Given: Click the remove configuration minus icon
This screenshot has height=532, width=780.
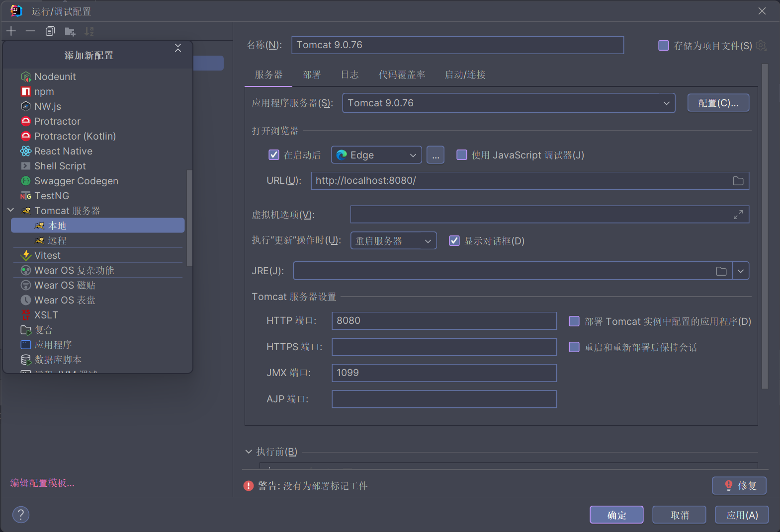Looking at the screenshot, I should pos(30,31).
